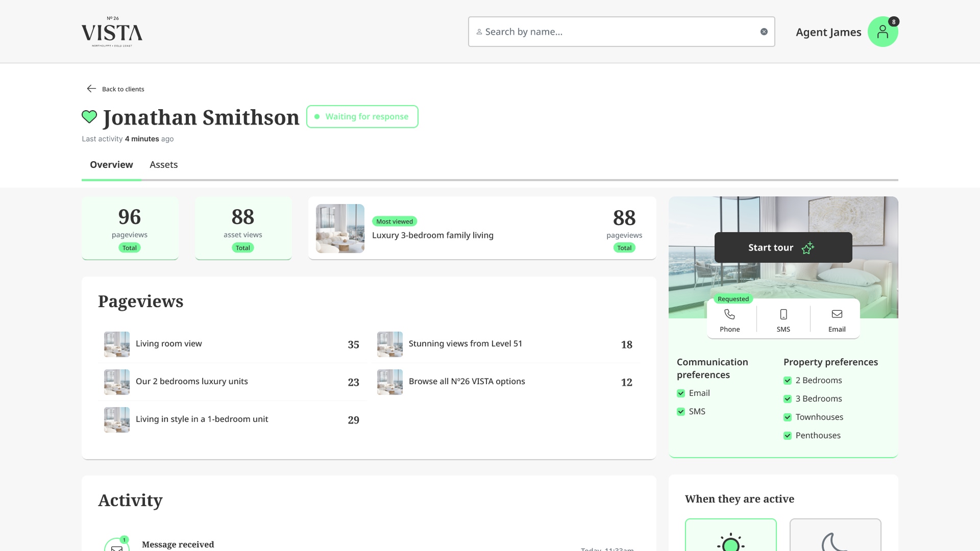
Task: Click the Email envelope contact icon
Action: [x=837, y=314]
